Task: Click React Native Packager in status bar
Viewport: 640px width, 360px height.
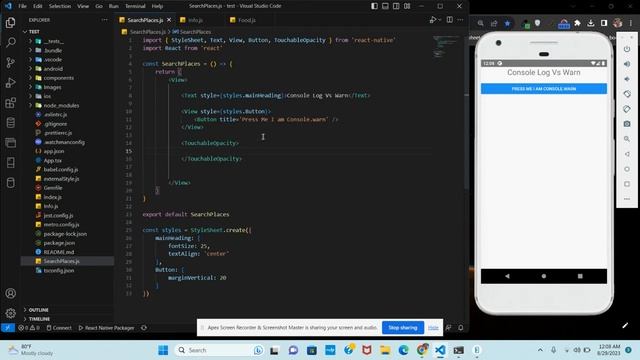Action: click(x=106, y=328)
